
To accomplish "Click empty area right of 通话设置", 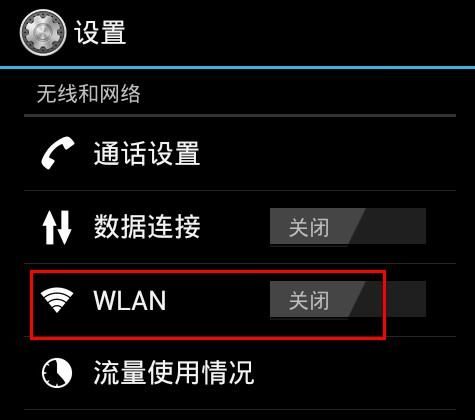I will point(328,153).
